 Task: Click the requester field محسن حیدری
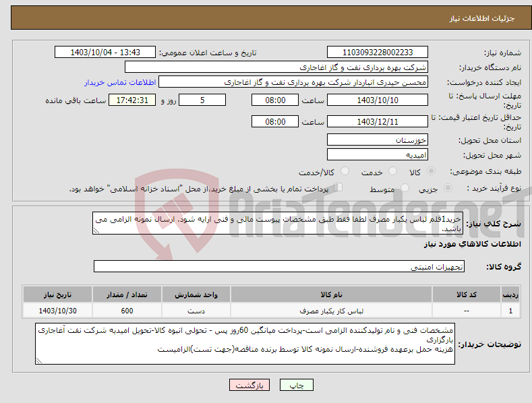[x=293, y=82]
